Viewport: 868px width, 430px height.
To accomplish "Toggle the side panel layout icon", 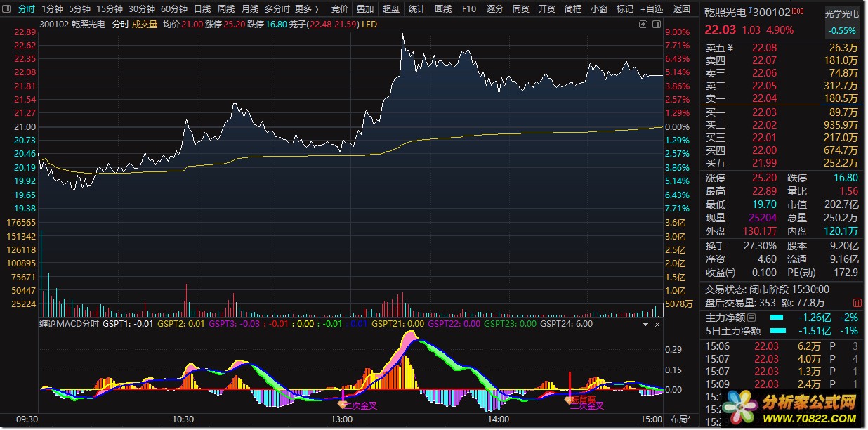I will 656,24.
